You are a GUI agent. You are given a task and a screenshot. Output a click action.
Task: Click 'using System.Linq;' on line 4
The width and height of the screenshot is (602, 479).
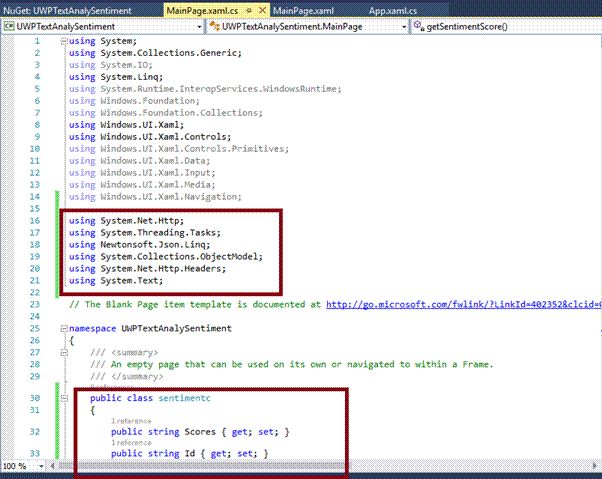pos(116,77)
